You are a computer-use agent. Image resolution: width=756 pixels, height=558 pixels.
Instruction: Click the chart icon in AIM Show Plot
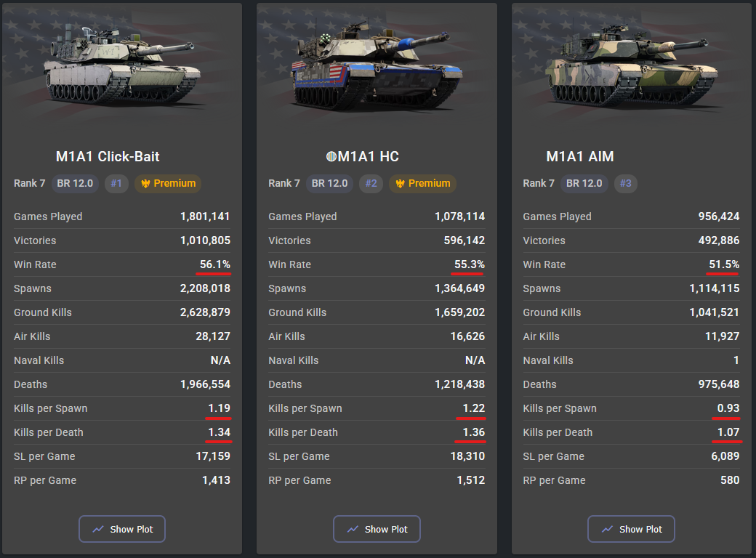(x=607, y=529)
